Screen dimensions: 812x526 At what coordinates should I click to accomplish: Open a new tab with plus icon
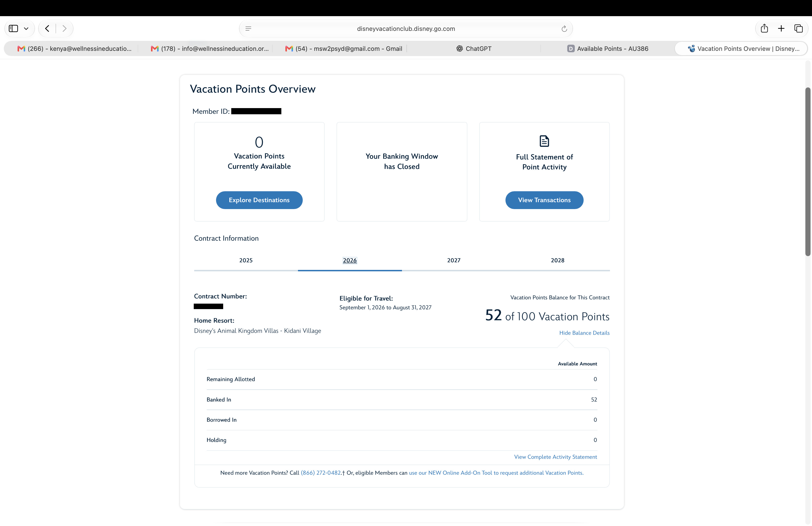coord(781,29)
